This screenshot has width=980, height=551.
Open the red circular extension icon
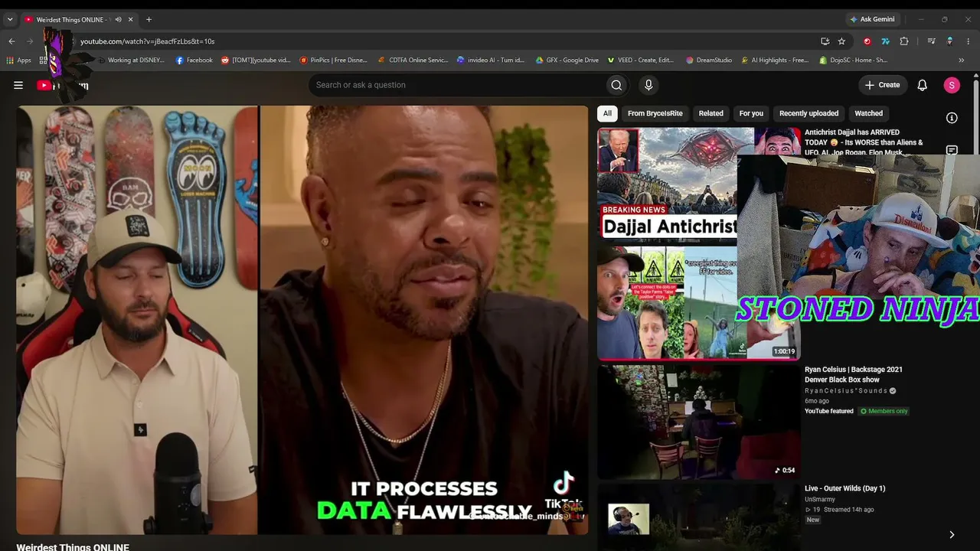pyautogui.click(x=867, y=41)
